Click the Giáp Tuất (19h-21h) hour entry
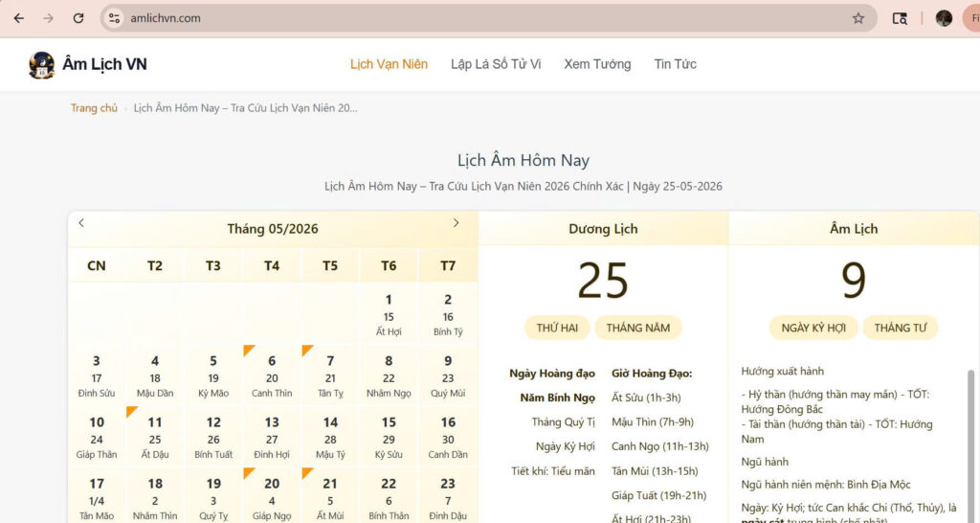Viewport: 980px width, 523px height. [658, 495]
